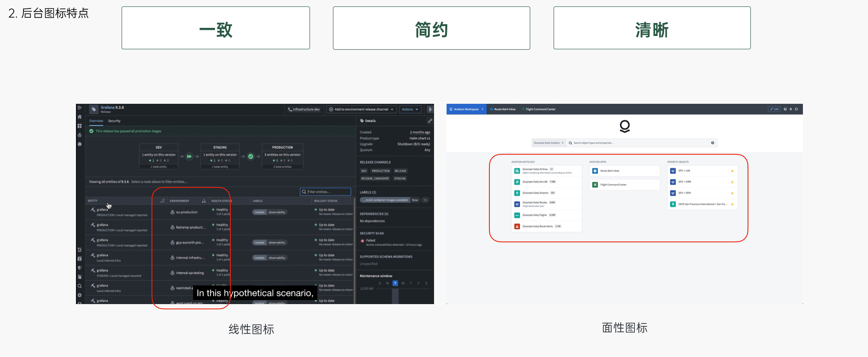
Task: Click the Palantir logo above search bar
Action: [625, 126]
